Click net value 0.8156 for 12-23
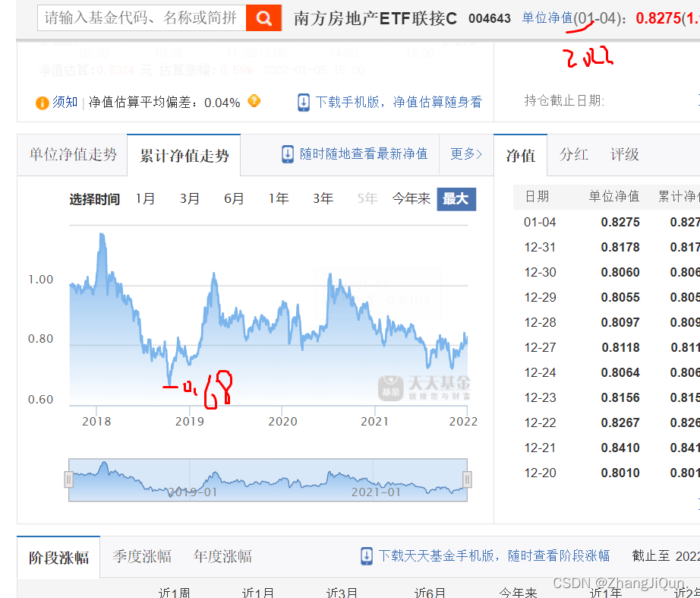This screenshot has width=700, height=598. pos(620,397)
